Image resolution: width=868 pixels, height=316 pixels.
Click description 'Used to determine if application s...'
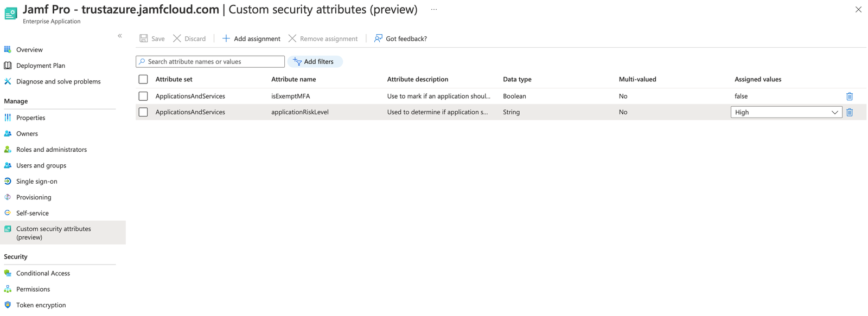[x=438, y=112]
